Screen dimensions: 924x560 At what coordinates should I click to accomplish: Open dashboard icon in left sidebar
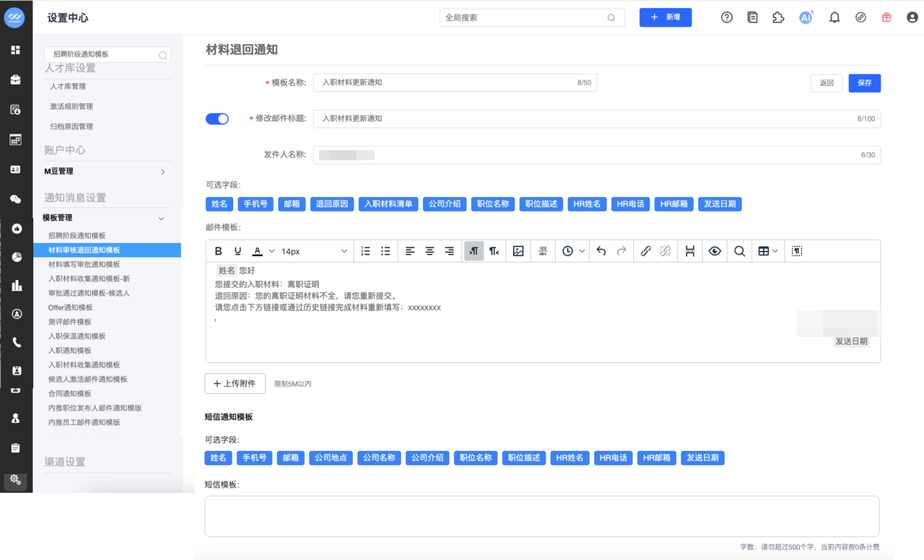coord(15,50)
